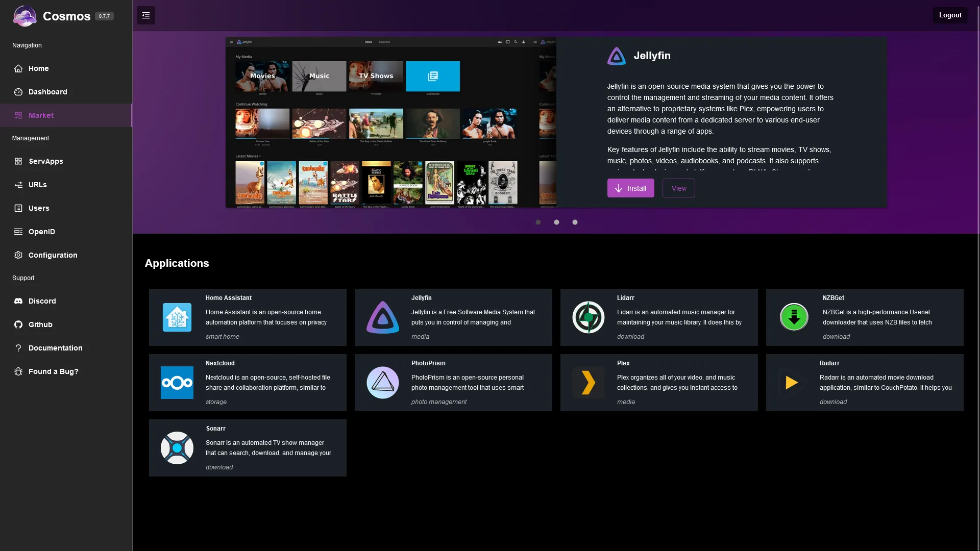Select the third carousel dot
The width and height of the screenshot is (980, 551).
[575, 222]
